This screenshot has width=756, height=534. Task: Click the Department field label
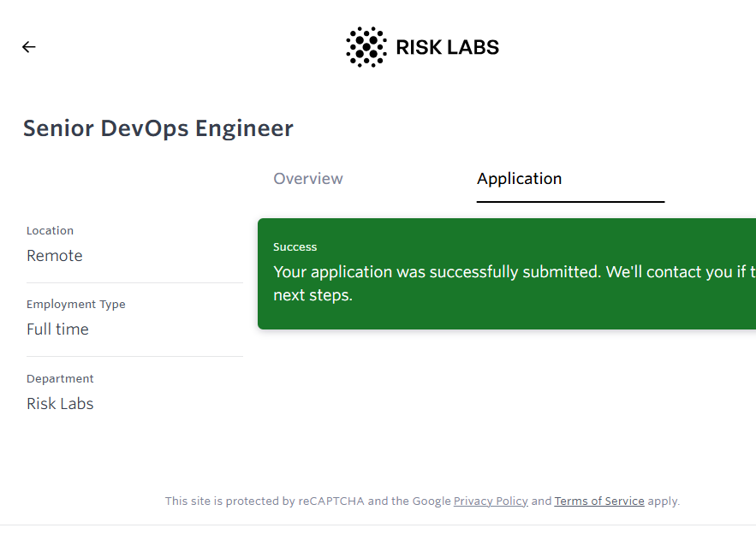click(61, 379)
